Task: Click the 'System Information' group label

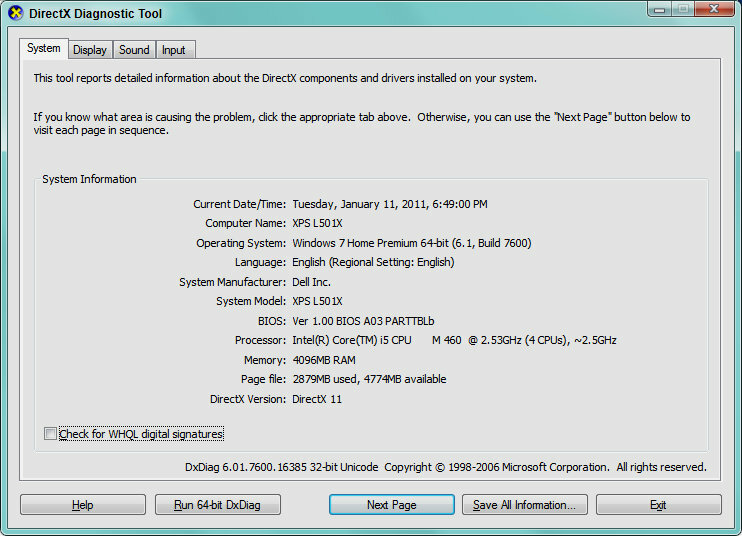Action: click(x=89, y=179)
